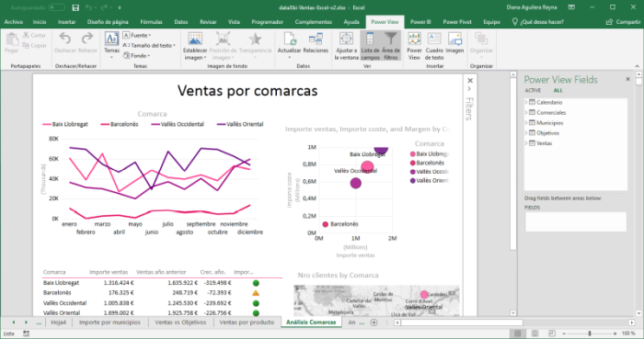Open the Archivo menu

click(14, 22)
